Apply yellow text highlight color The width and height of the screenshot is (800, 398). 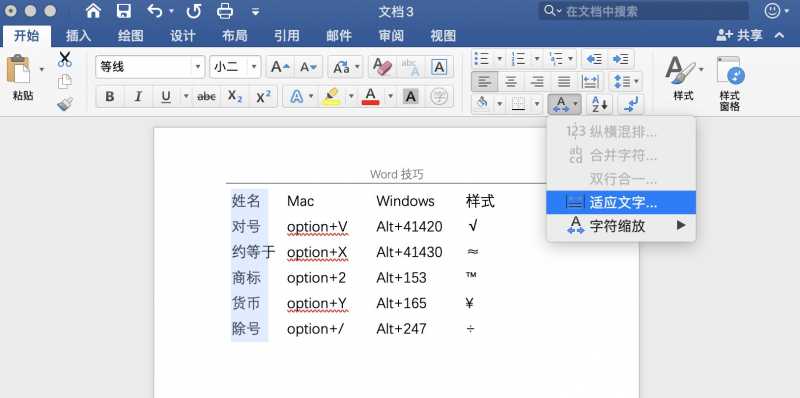(x=332, y=96)
